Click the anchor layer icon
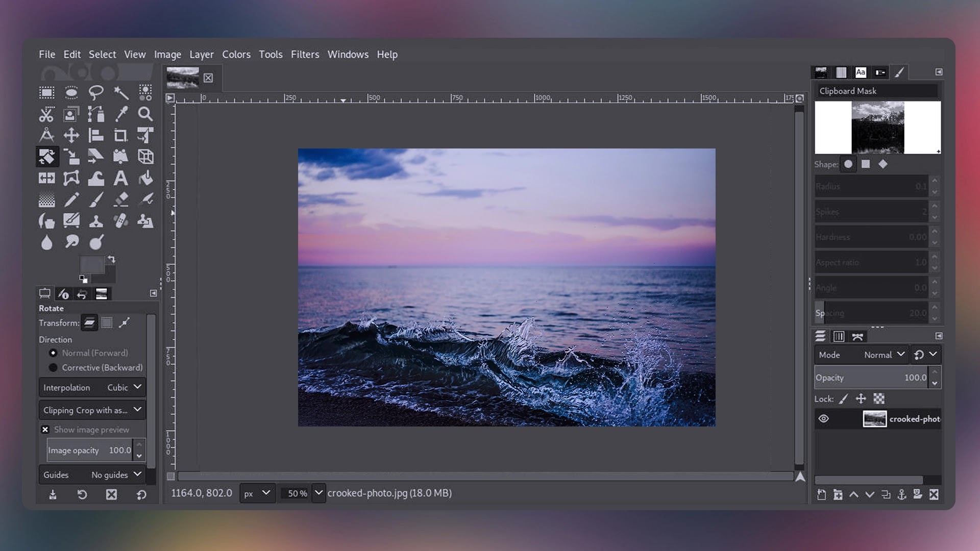980x551 pixels. coord(902,494)
